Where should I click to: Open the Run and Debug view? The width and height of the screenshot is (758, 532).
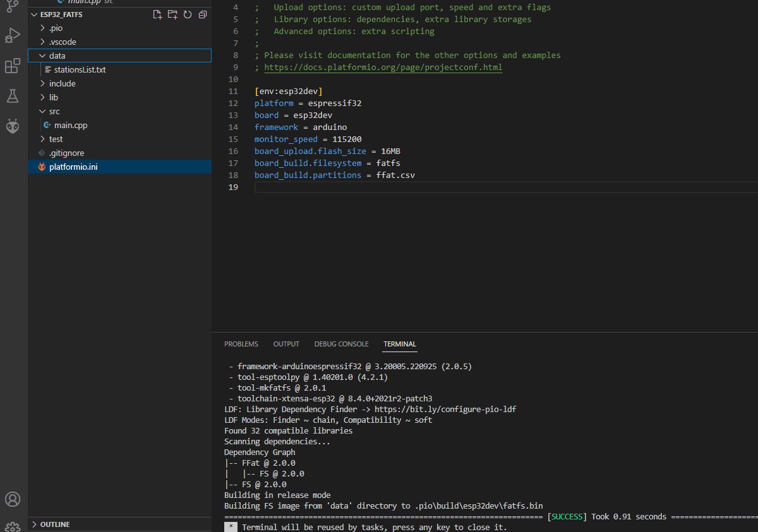pos(13,35)
